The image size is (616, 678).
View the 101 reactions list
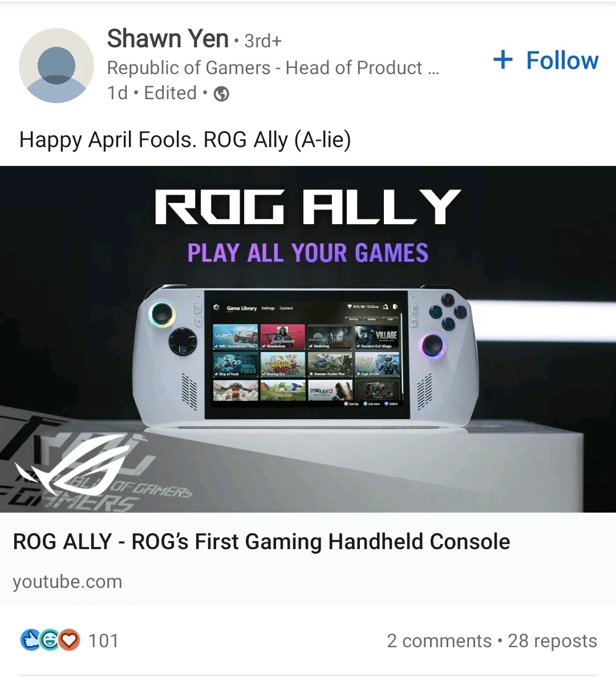[x=103, y=641]
